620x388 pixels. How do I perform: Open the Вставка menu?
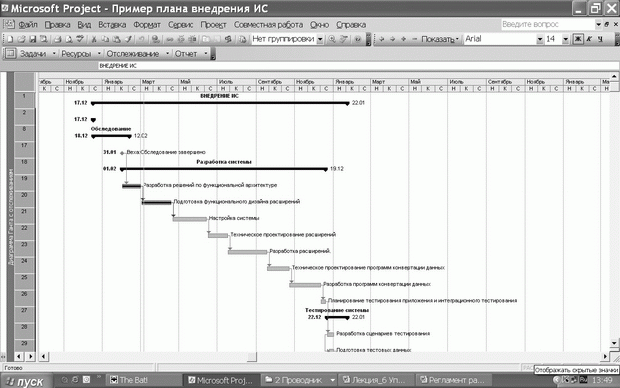112,25
